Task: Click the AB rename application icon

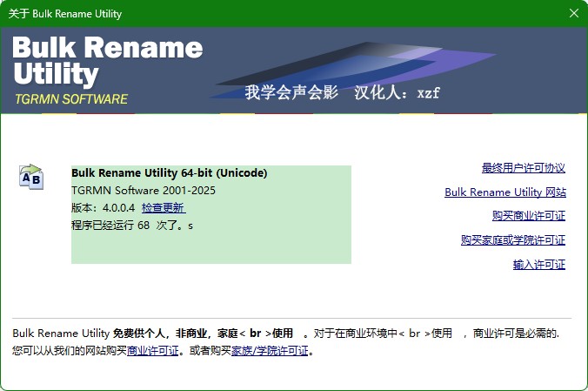Action: tap(31, 177)
